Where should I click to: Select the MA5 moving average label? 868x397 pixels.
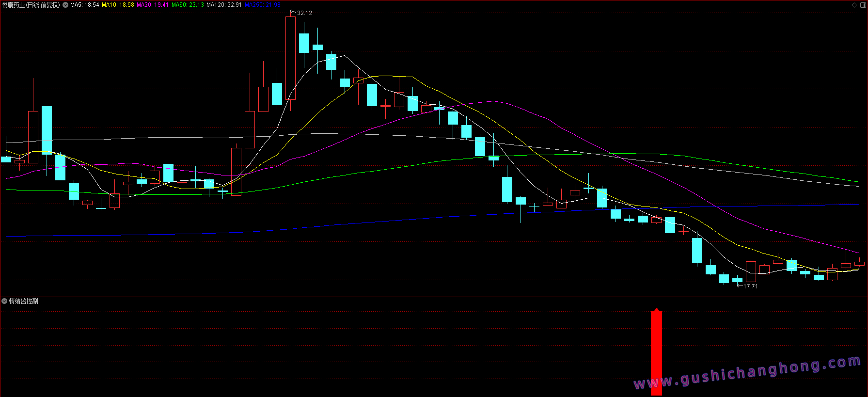click(x=84, y=5)
